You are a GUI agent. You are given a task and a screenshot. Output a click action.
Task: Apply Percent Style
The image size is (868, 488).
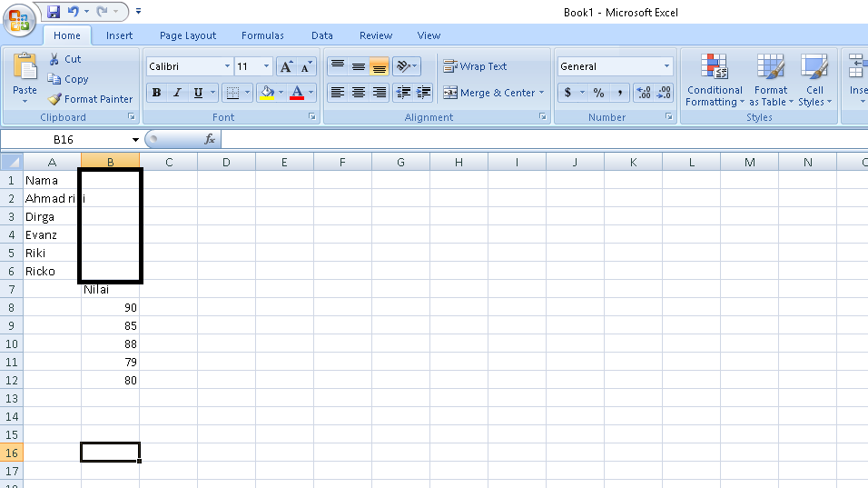click(598, 93)
